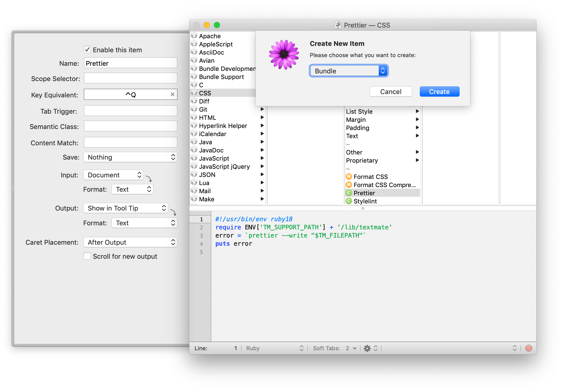The width and height of the screenshot is (565, 392).
Task: Click the Format CSS macro icon
Action: [x=349, y=177]
